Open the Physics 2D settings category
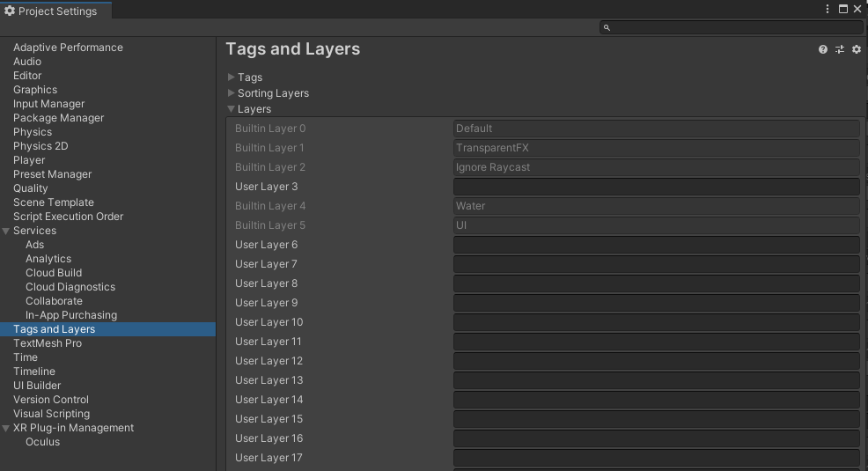 point(40,146)
